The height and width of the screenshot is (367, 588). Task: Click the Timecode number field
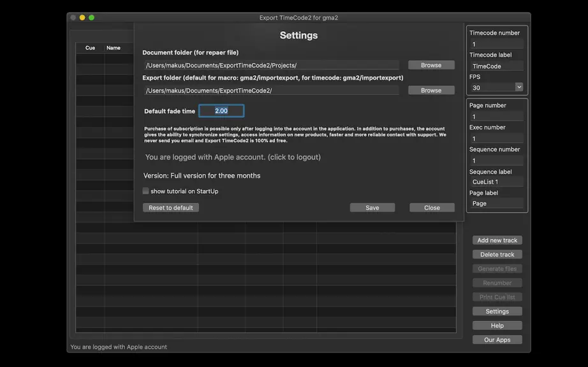pos(497,44)
